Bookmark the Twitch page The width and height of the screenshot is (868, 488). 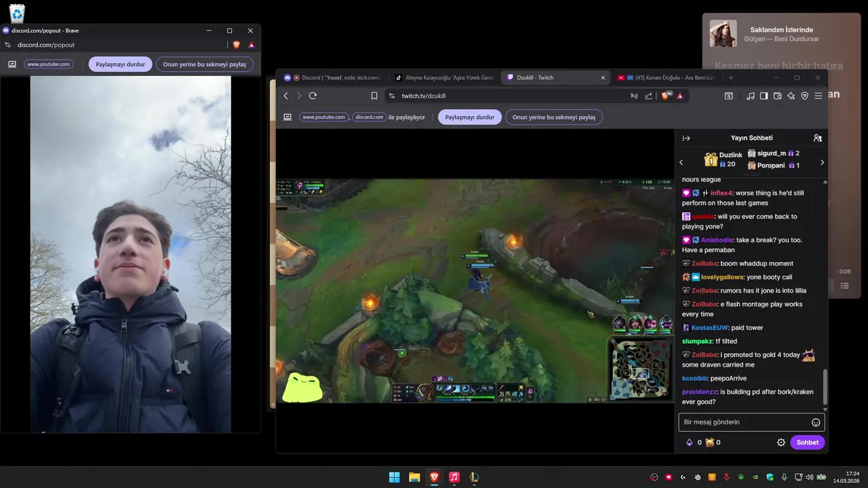coord(374,96)
